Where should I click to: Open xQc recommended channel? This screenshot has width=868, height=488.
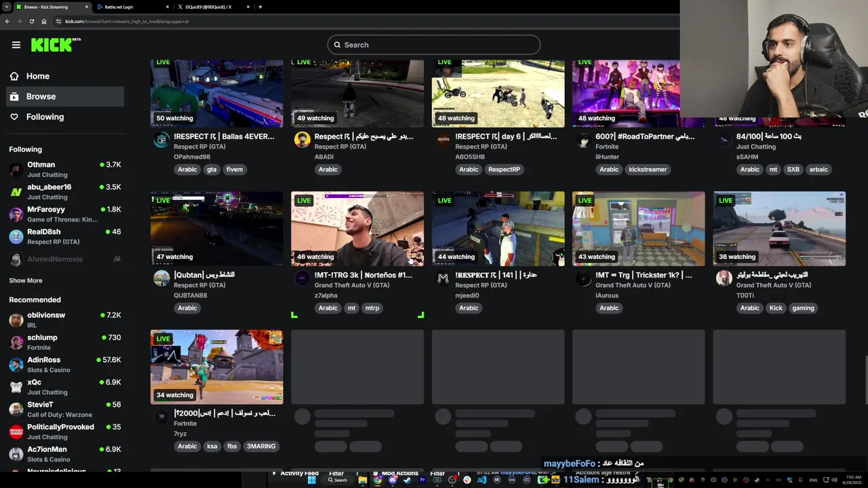tap(65, 387)
